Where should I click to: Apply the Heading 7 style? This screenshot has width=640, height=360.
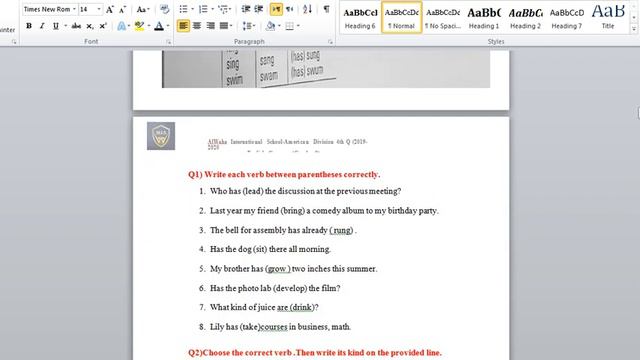[567, 18]
